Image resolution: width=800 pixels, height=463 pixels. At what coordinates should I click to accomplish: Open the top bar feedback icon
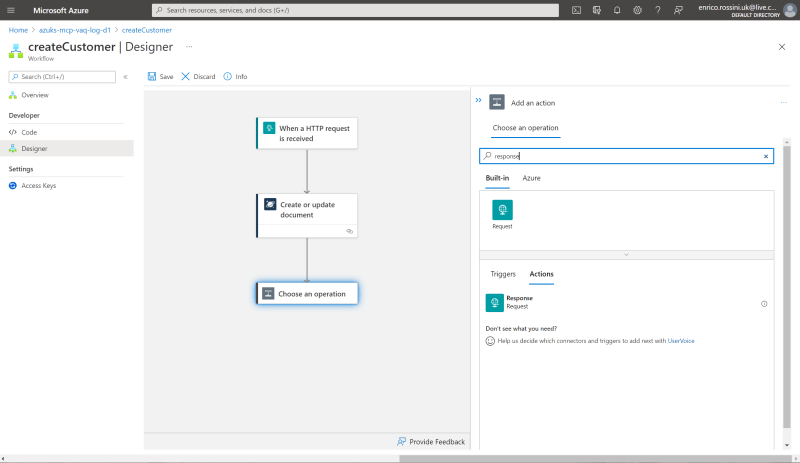tap(678, 10)
